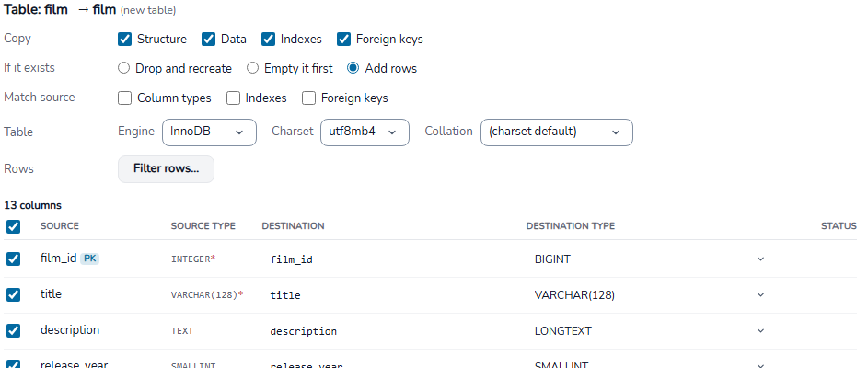Enable Match source Indexes checkbox
Viewport: 868px width, 368px height.
click(x=234, y=98)
